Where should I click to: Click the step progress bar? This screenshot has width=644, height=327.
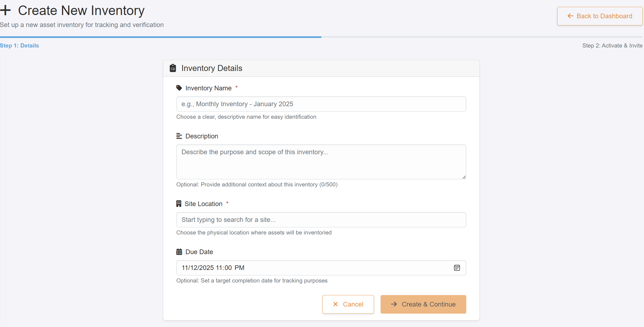[x=321, y=37]
